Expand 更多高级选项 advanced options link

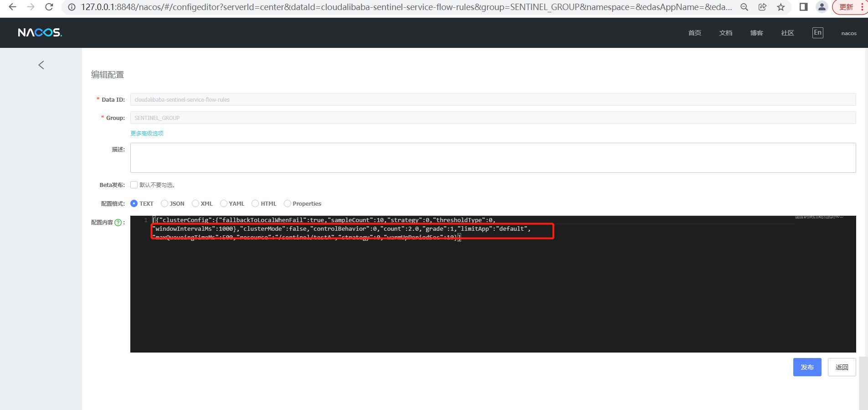[x=147, y=133]
